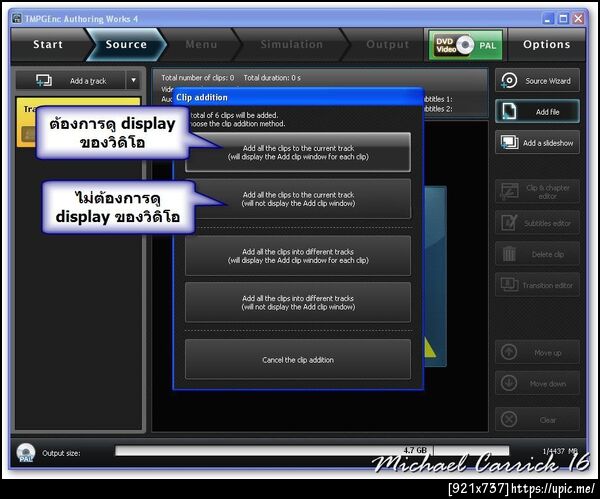Click the Add file document icon
The height and width of the screenshot is (499, 600).
[509, 112]
